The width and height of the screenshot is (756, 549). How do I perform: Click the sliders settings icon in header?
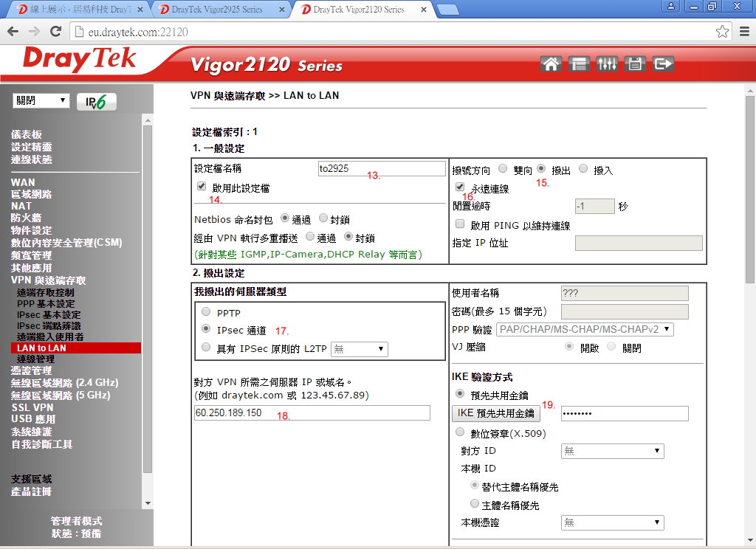[x=607, y=64]
